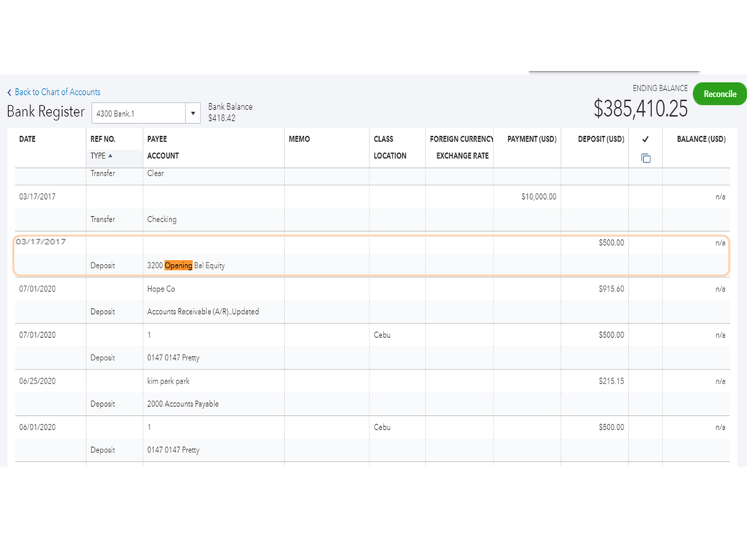Screen dimensions: 747x560
Task: Sort by the TYPE column arrow
Action: pyautogui.click(x=111, y=156)
